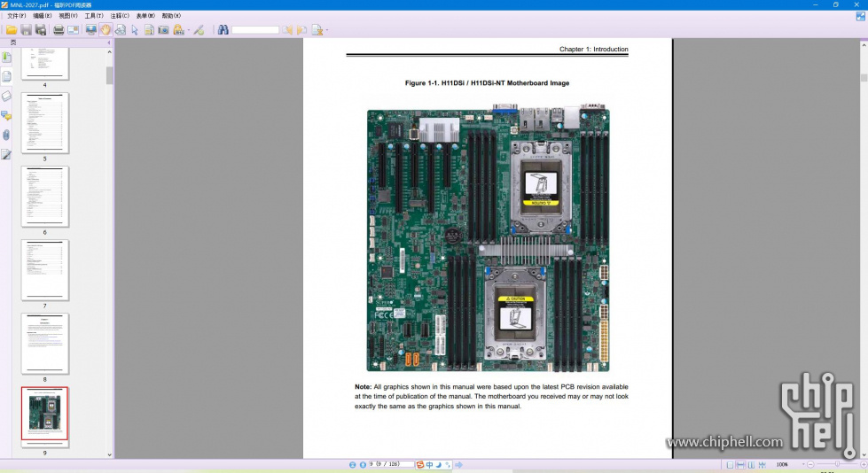Click the zoom slider handle
868x473 pixels.
click(837, 465)
